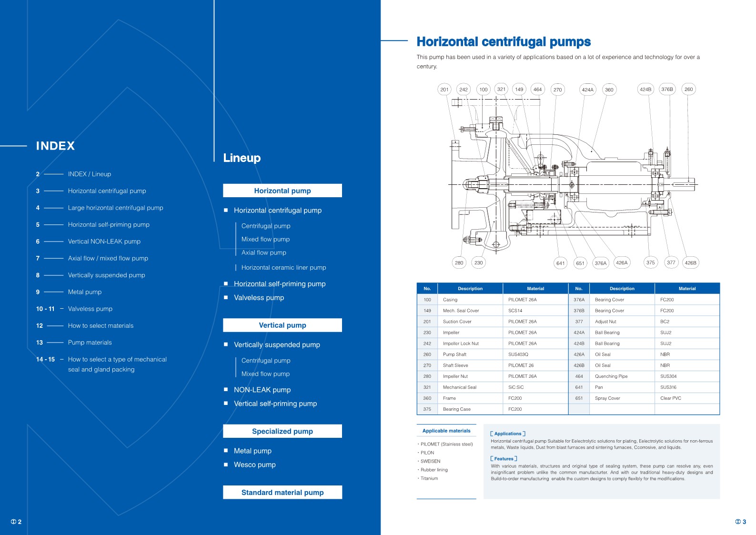Click the page 3 number mark

click(741, 522)
